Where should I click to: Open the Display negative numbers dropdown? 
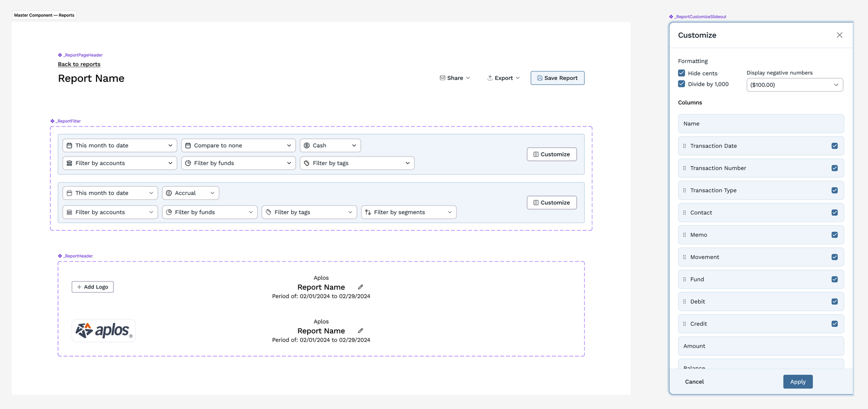tap(795, 85)
